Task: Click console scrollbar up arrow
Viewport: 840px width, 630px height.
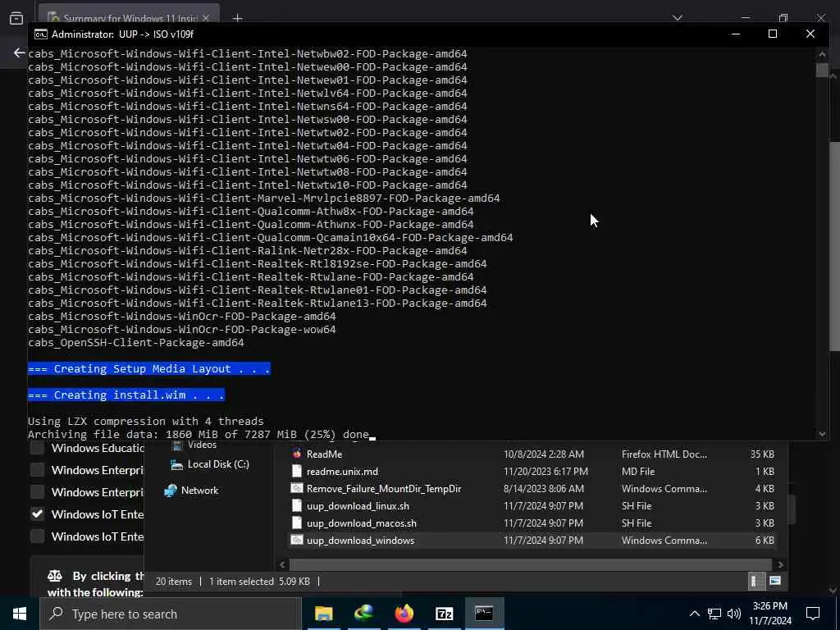Action: coord(822,53)
